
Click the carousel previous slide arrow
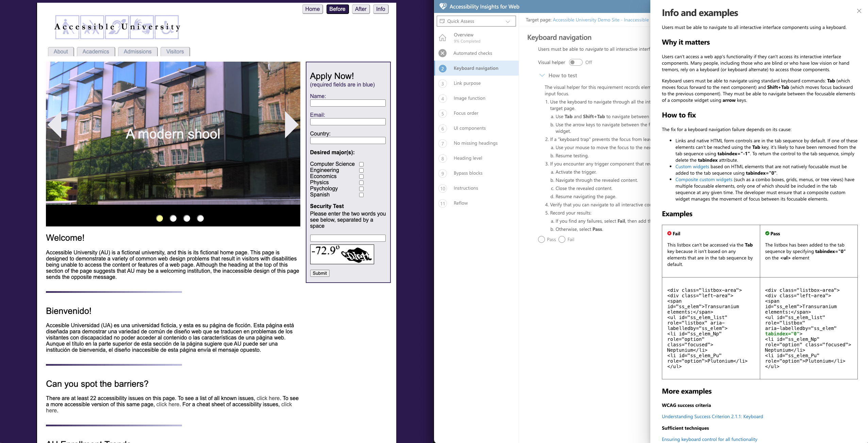coord(55,125)
